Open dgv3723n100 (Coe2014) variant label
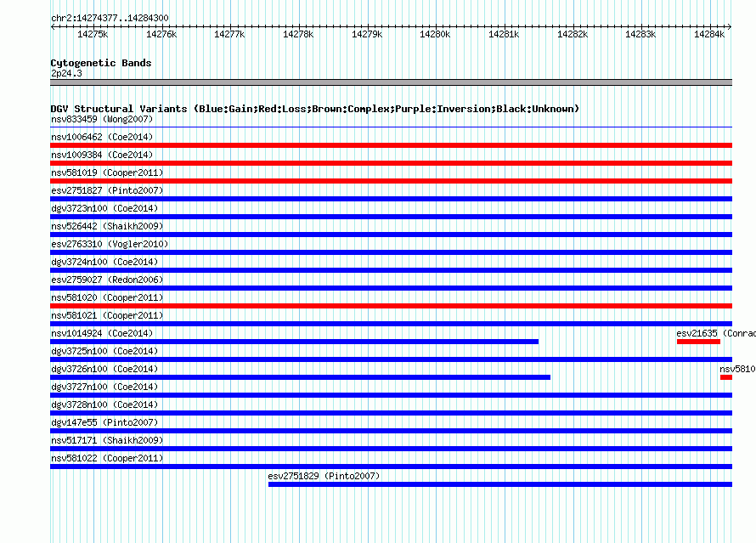This screenshot has height=543, width=756. pos(104,208)
